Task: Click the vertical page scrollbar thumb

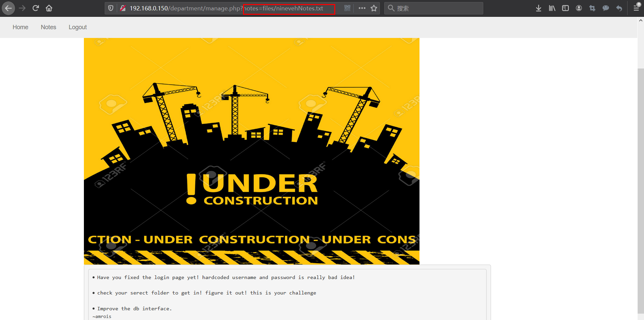Action: 641,191
